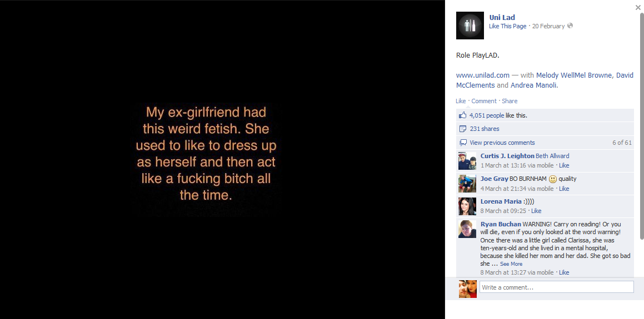This screenshot has height=319, width=644.
Task: Expand Ryan Buchan's comment with See More
Action: (511, 264)
